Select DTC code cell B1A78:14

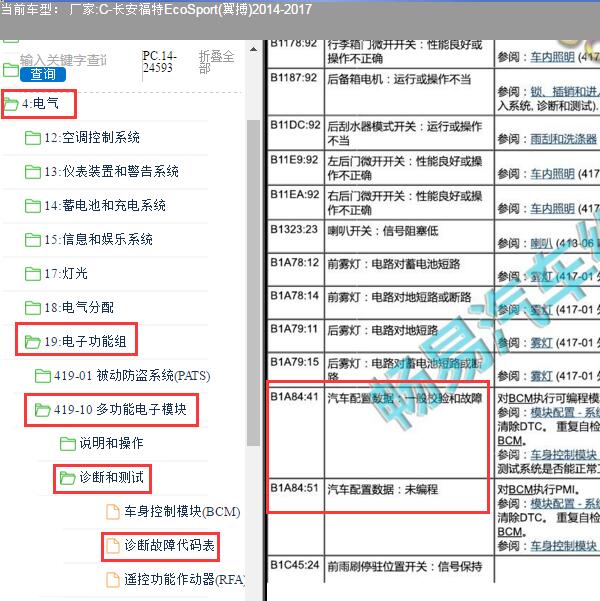(x=295, y=302)
